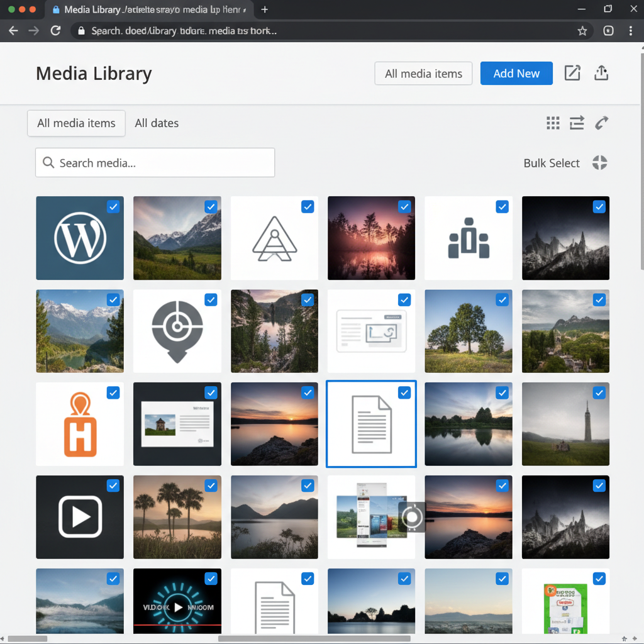
Task: Open browser three-dot menu
Action: (630, 31)
